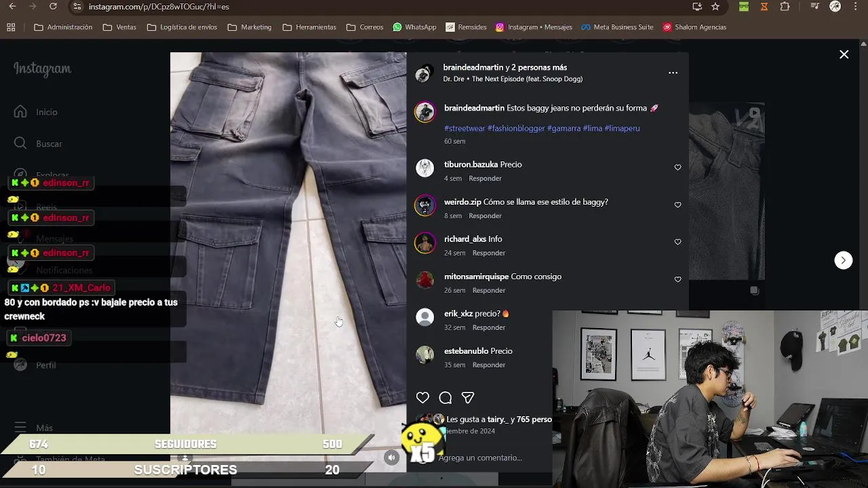The width and height of the screenshot is (868, 488).
Task: Open Herramientas bookmarks folder
Action: click(309, 27)
